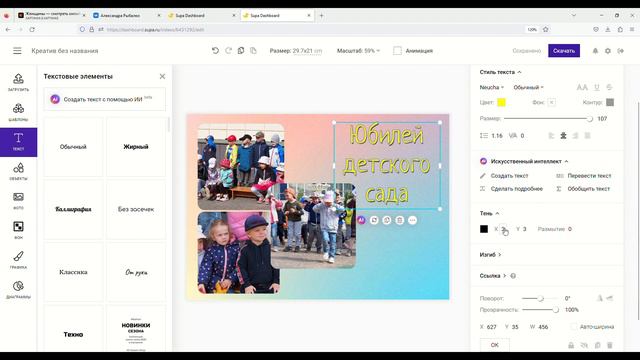Open the Шаблоны templates sidebar icon
This screenshot has width=640, height=360.
18,112
